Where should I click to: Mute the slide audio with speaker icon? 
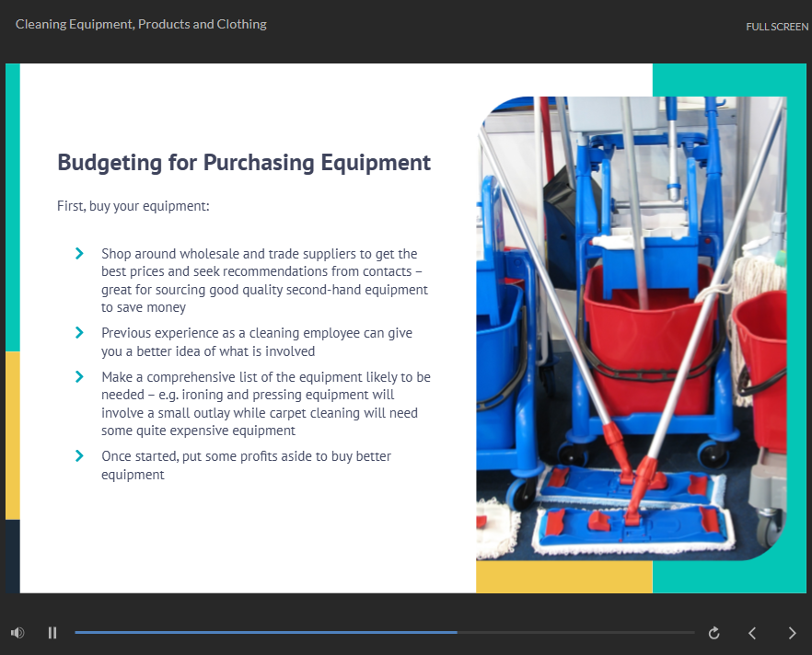(17, 633)
